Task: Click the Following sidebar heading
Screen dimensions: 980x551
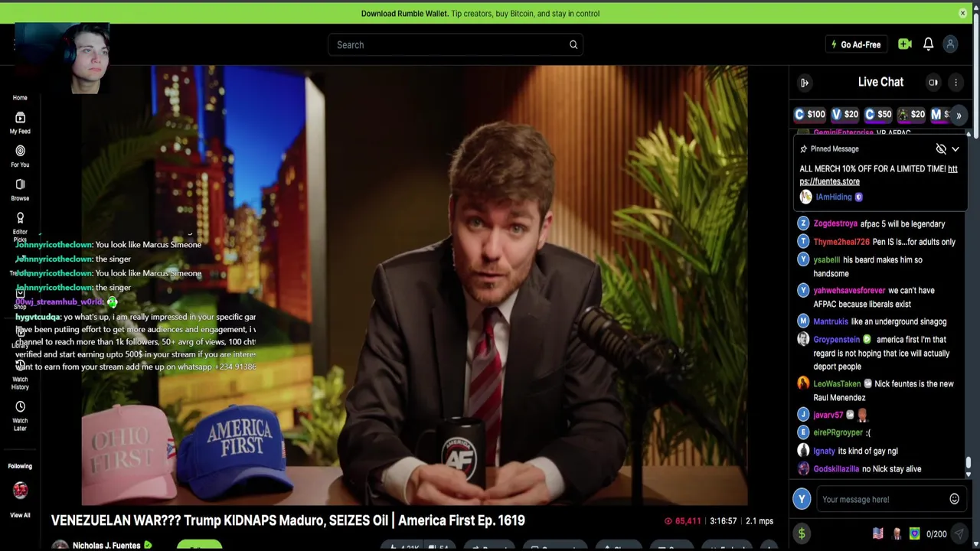Action: (x=20, y=466)
